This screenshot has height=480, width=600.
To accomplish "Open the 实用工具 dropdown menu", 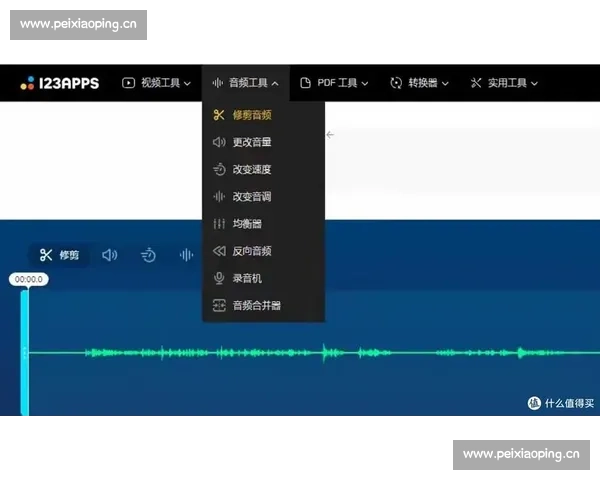I will click(504, 83).
